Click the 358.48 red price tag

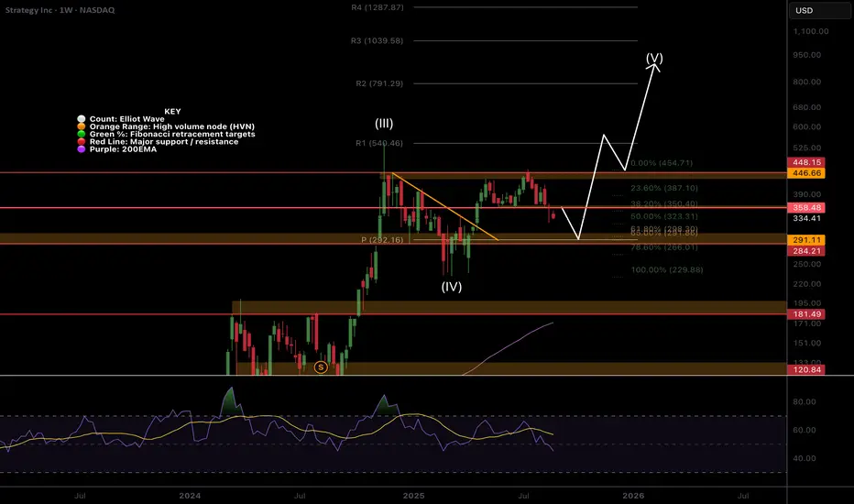806,208
